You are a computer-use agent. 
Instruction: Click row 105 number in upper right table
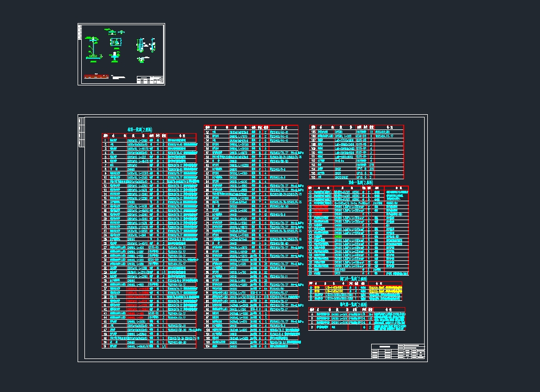314,132
